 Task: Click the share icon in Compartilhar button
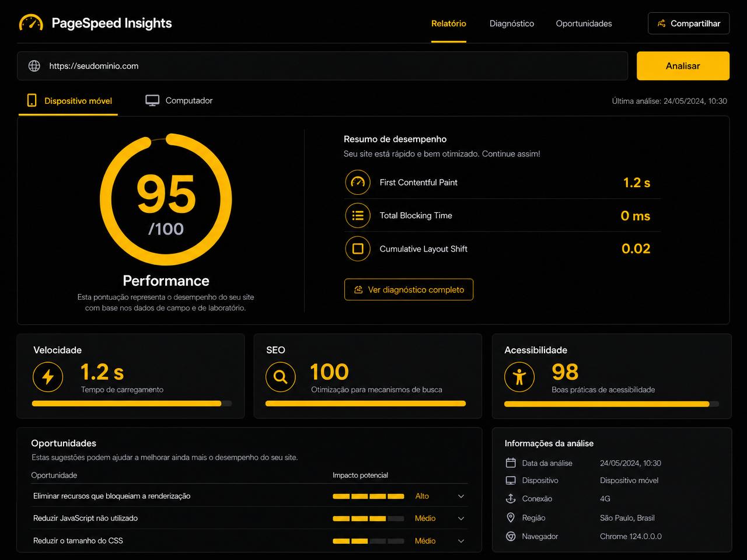click(x=662, y=23)
